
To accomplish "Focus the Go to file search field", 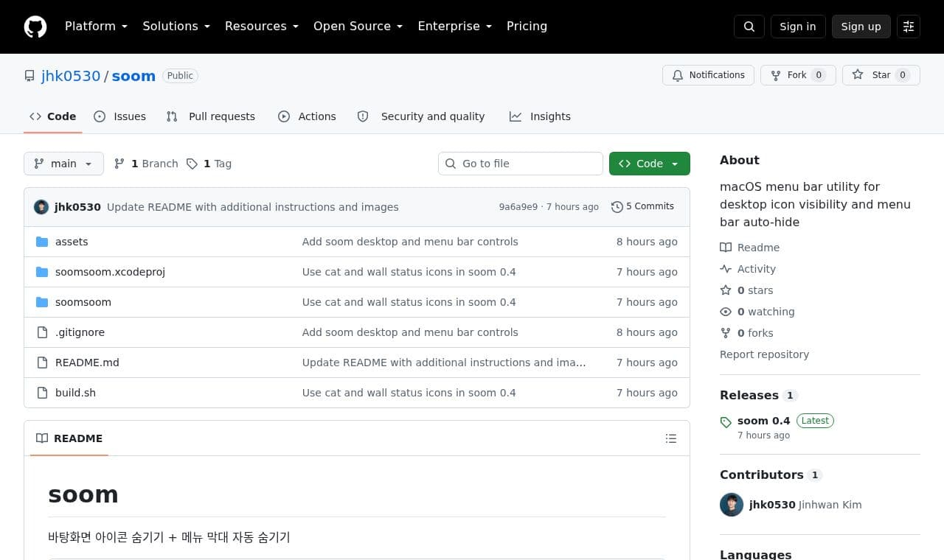I will (521, 164).
